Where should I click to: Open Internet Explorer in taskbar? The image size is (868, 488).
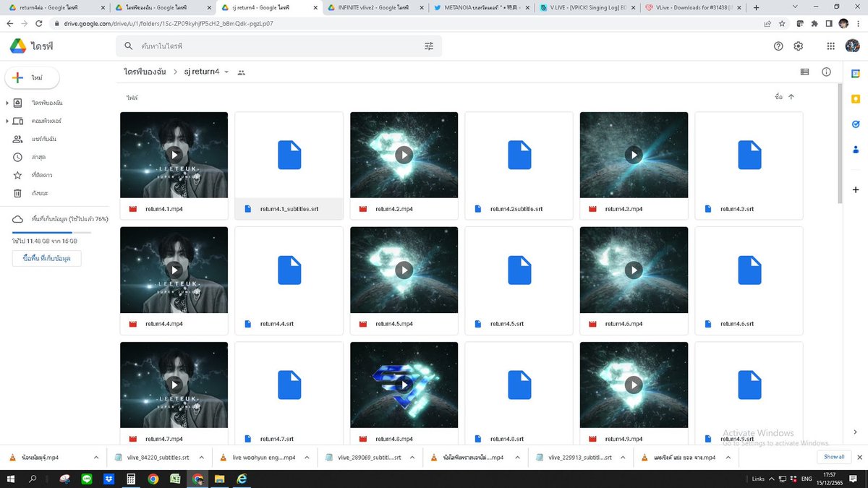click(x=242, y=479)
